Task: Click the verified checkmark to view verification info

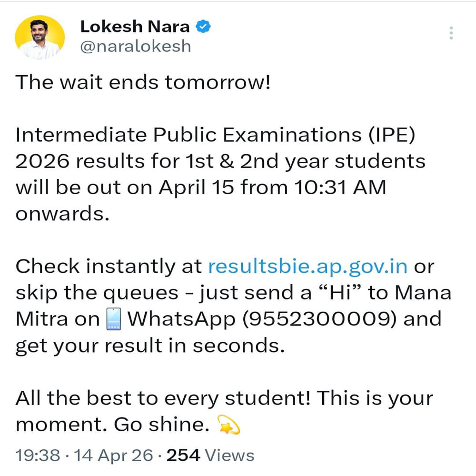Action: coord(204,26)
